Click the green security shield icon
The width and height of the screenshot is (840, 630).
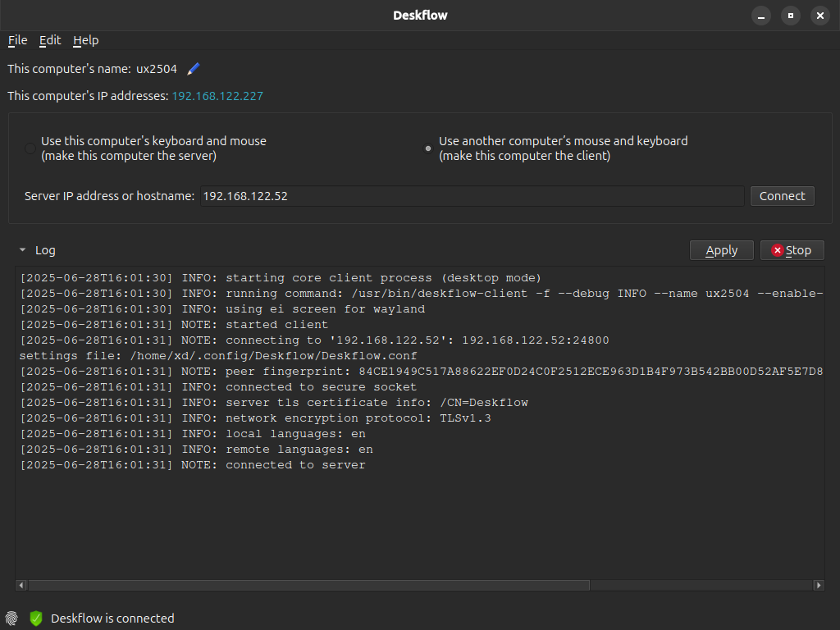(x=36, y=619)
